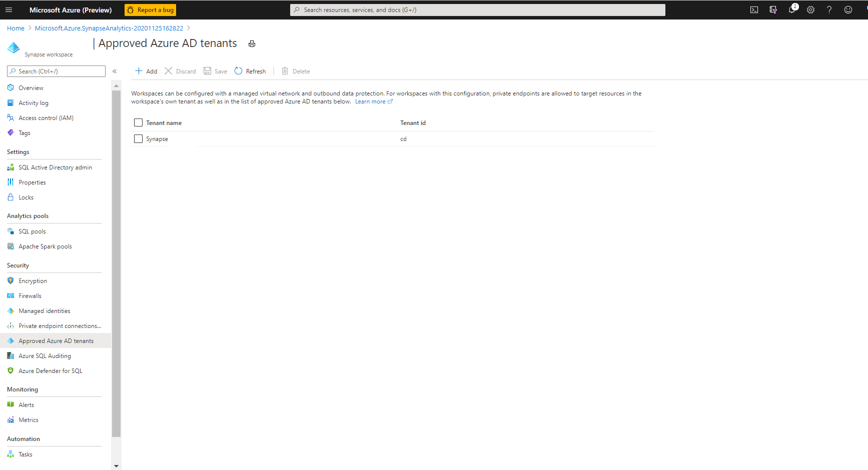868x470 pixels.
Task: Click the Tenant id column header
Action: [413, 123]
